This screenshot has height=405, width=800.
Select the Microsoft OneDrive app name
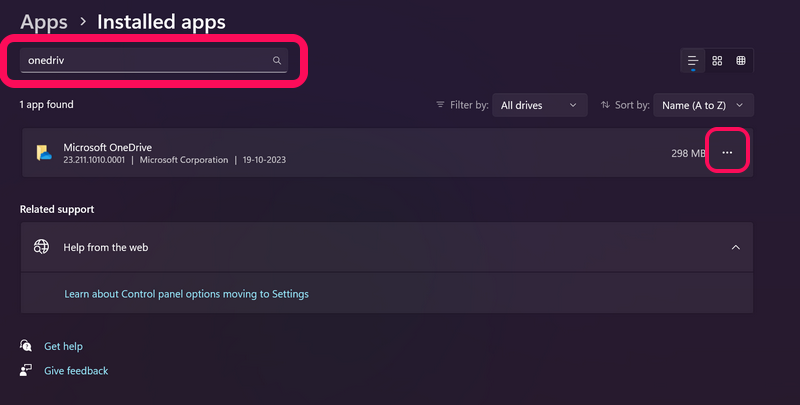(x=107, y=147)
